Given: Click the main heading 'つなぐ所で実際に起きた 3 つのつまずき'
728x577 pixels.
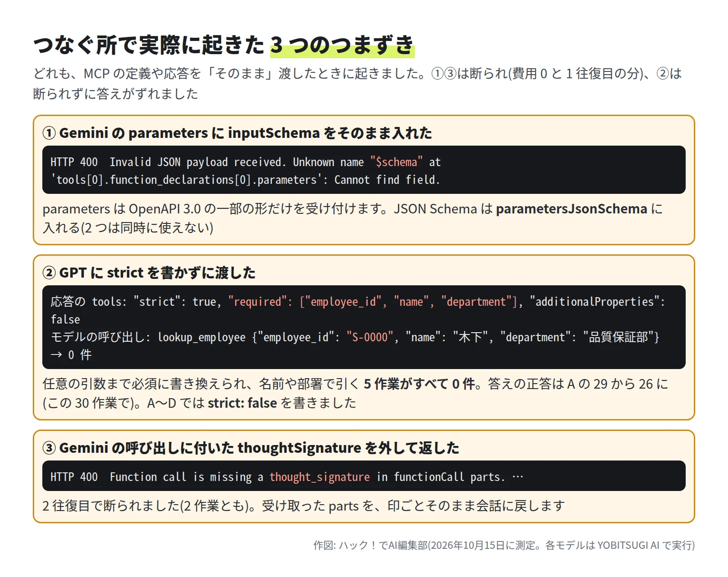Looking at the screenshot, I should click(x=223, y=45).
